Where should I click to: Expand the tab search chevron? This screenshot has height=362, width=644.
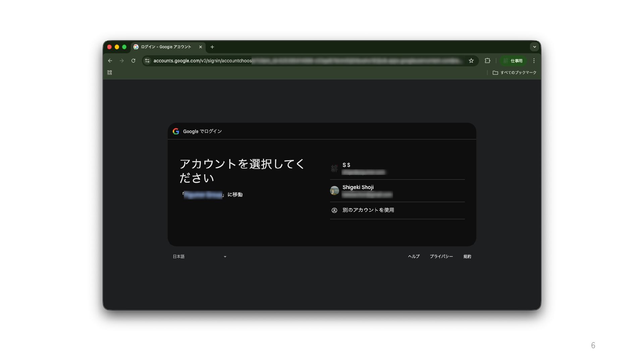point(534,47)
